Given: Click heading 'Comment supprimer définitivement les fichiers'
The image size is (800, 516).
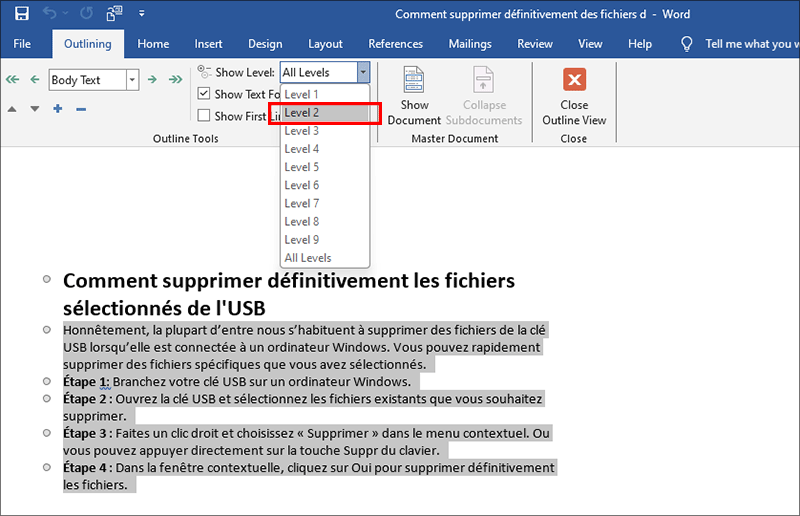Looking at the screenshot, I should click(x=289, y=281).
